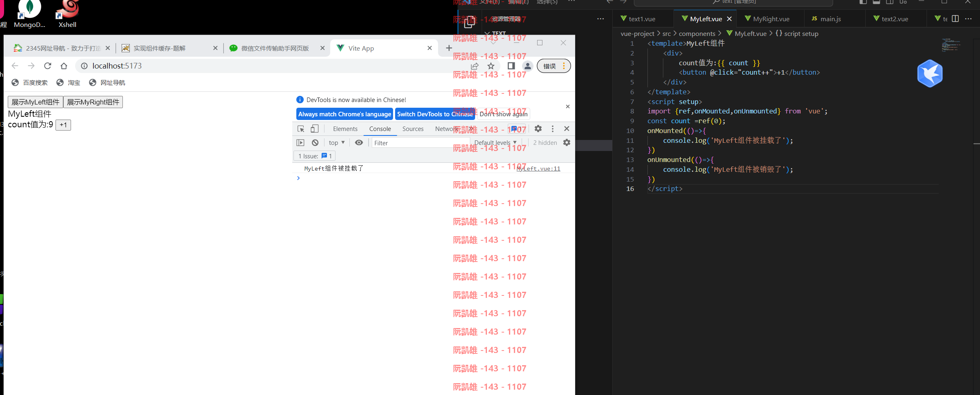This screenshot has width=980, height=395.
Task: Collapse the TEXT folder section
Action: (x=496, y=33)
